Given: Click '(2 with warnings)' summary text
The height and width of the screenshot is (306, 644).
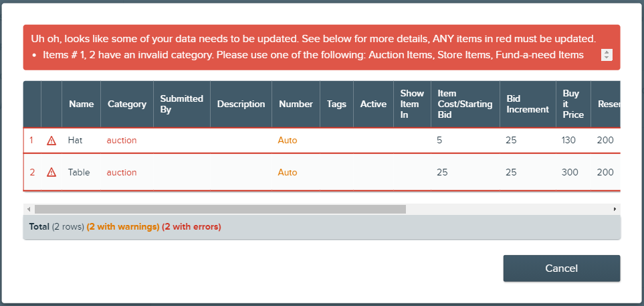Looking at the screenshot, I should point(123,226).
